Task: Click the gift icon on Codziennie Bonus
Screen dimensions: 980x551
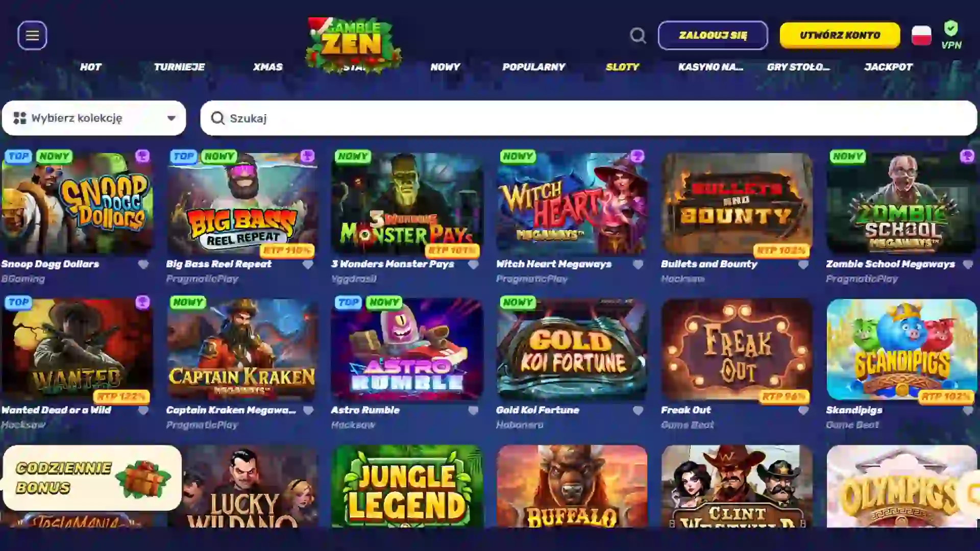Action: (143, 478)
